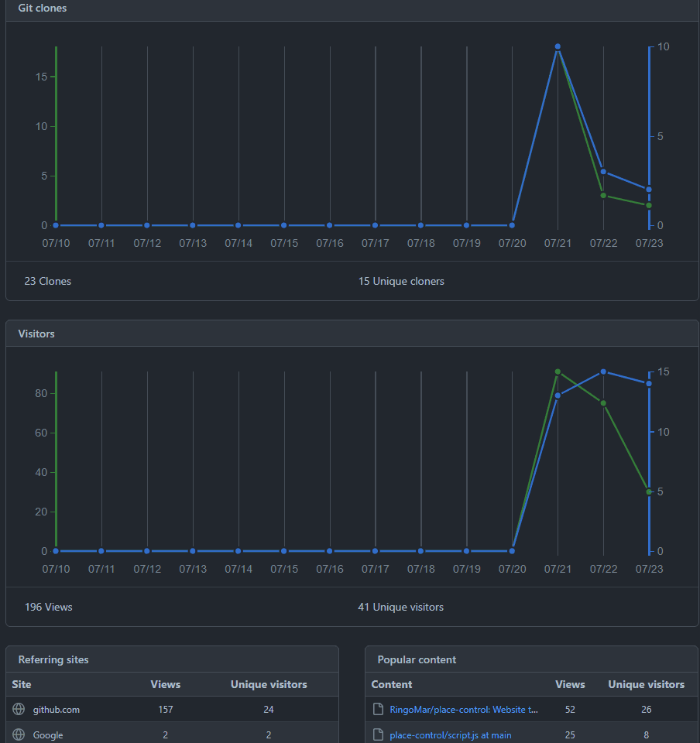Click file icon next to RingoMar/place-control

click(x=379, y=709)
